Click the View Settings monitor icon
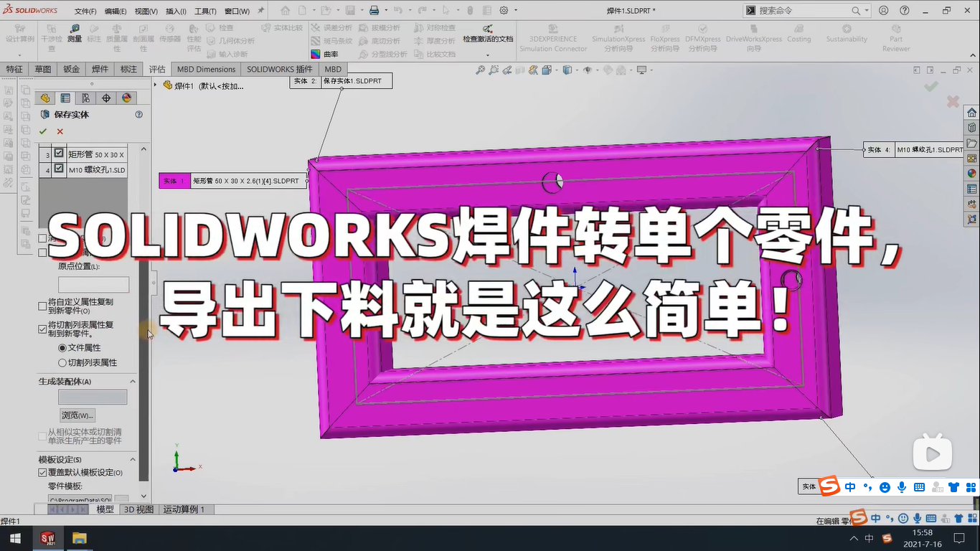This screenshot has width=980, height=551. (x=641, y=70)
